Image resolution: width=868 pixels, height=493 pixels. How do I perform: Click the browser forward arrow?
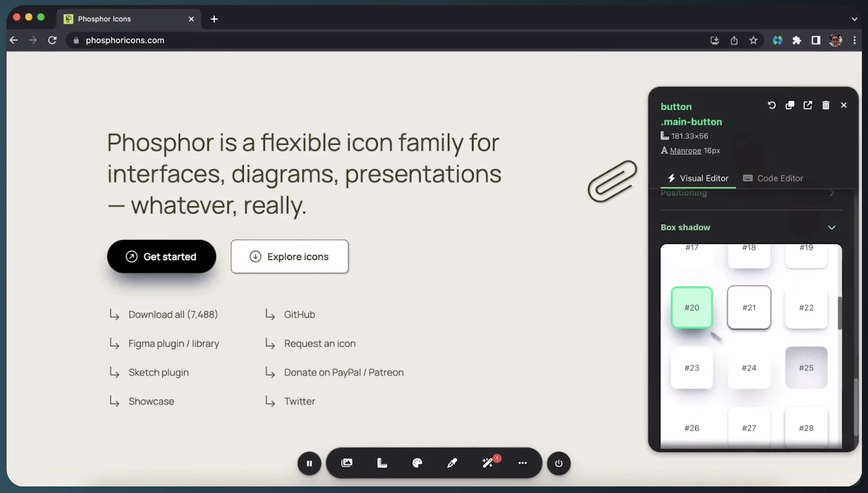coord(33,40)
